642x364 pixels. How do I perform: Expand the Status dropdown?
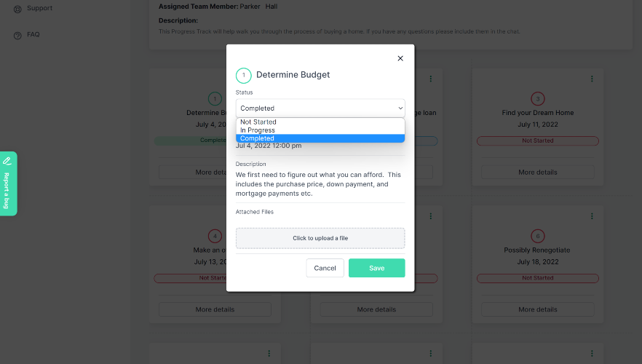tap(320, 108)
